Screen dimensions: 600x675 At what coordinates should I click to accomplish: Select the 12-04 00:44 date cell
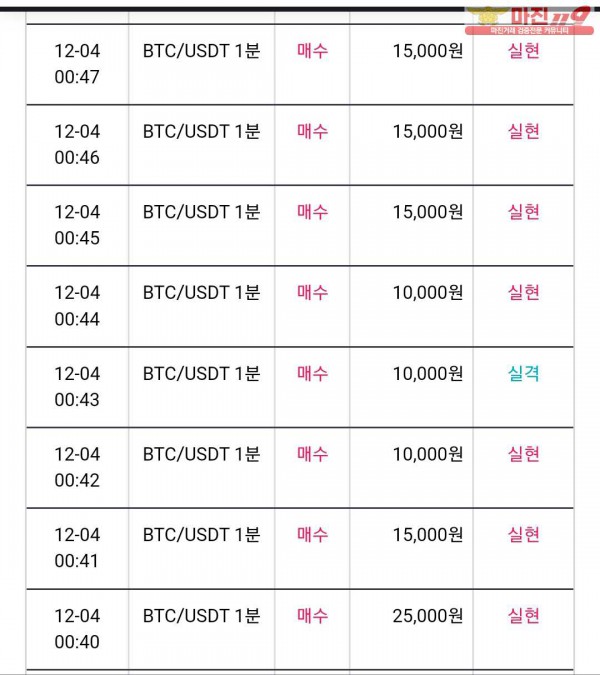[77, 306]
